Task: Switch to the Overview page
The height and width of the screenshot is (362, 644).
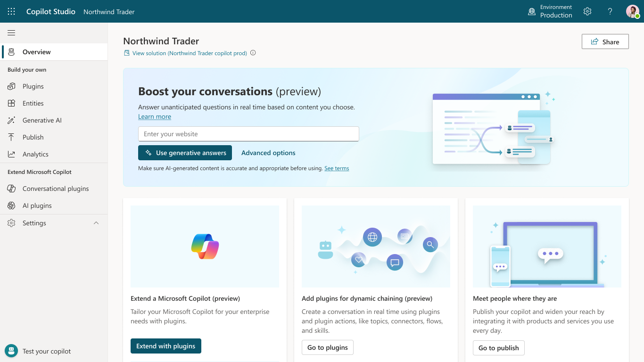Action: tap(35, 52)
